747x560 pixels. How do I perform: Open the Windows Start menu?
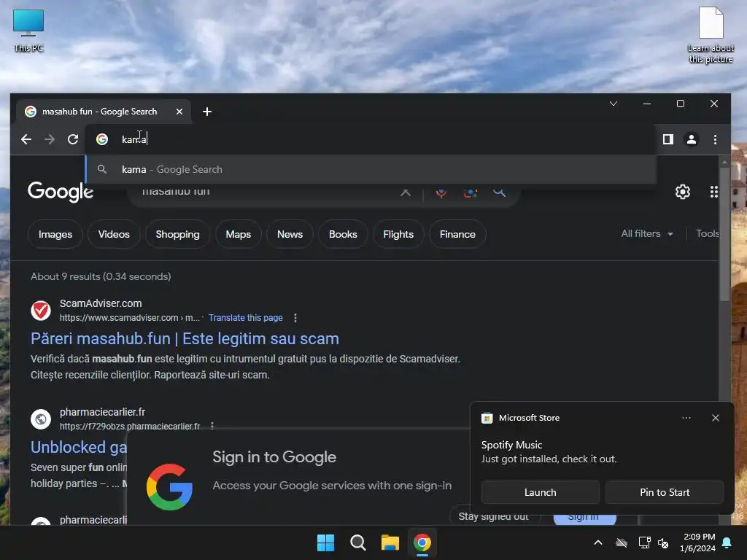click(x=326, y=542)
